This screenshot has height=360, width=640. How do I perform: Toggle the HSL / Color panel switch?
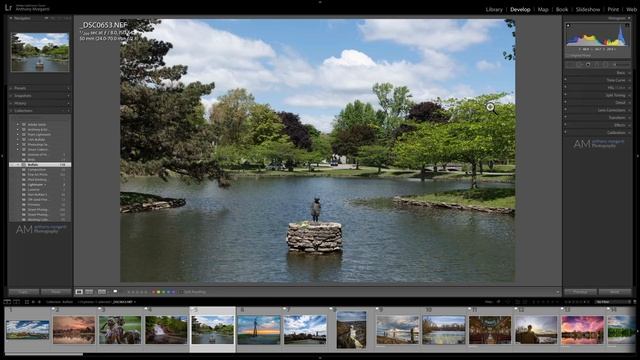(566, 87)
